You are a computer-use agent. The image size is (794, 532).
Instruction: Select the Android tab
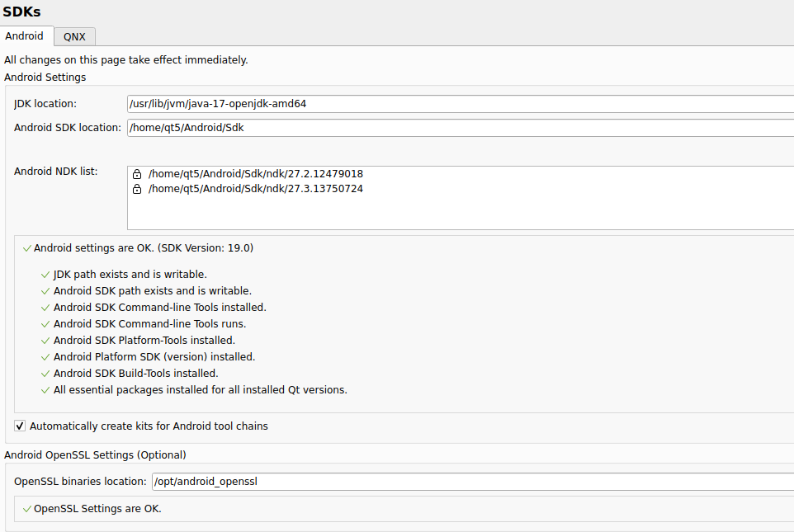25,36
